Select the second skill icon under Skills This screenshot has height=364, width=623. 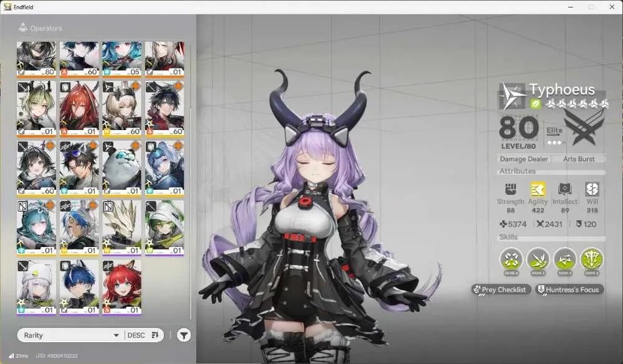[x=538, y=259]
